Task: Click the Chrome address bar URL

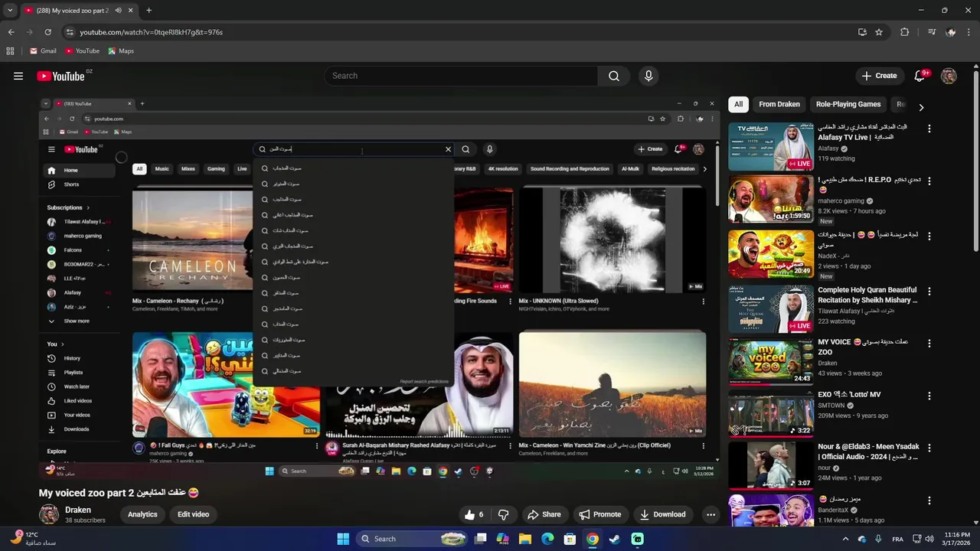Action: point(151,32)
